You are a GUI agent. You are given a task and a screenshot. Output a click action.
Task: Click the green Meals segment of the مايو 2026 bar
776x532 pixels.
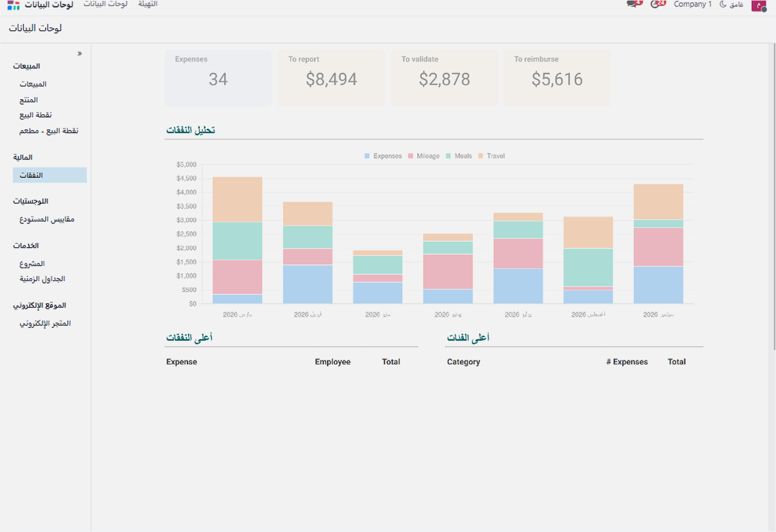(378, 265)
